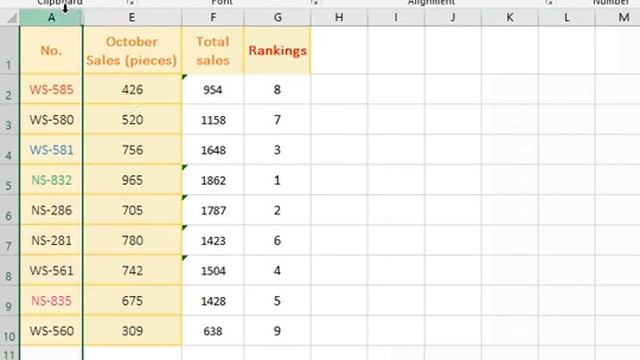640x360 pixels.
Task: Select total sales cell 1648
Action: pos(213,150)
